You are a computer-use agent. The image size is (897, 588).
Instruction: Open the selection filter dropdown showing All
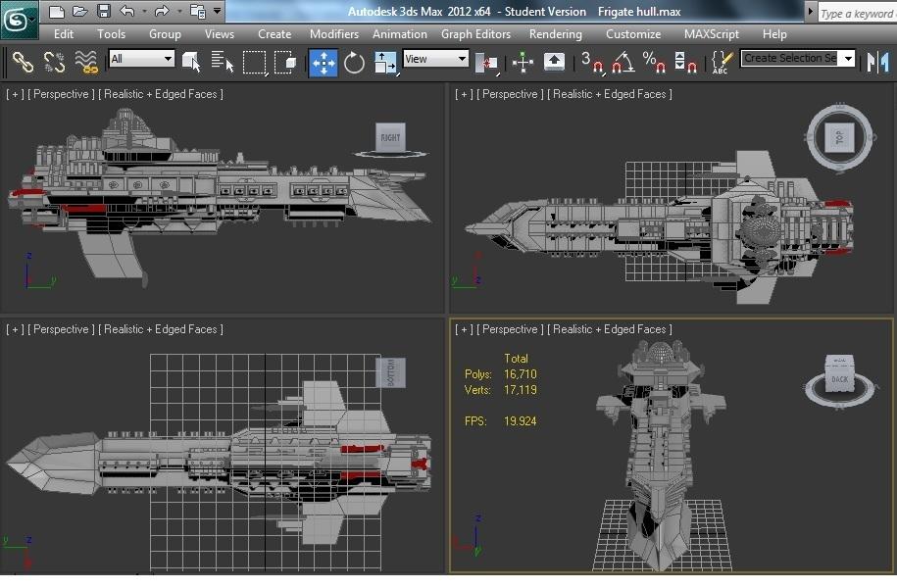pos(141,59)
